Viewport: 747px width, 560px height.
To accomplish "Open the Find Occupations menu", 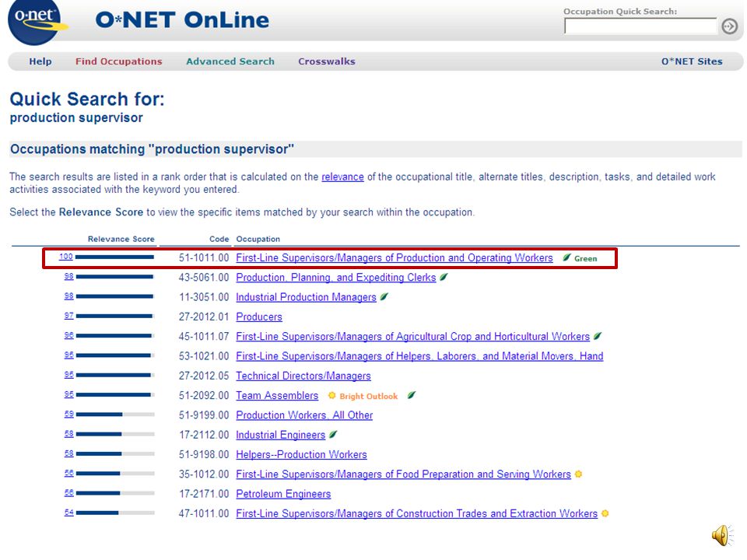I will tap(118, 61).
